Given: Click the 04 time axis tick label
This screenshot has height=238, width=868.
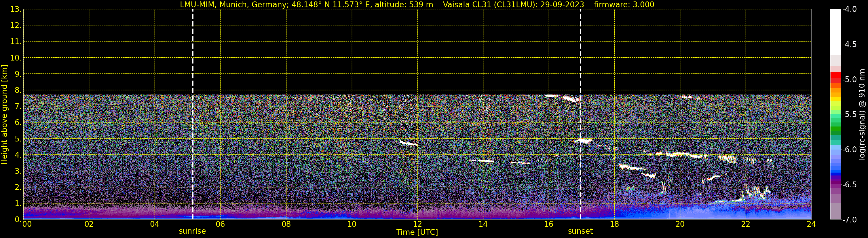Looking at the screenshot, I should (x=155, y=224).
